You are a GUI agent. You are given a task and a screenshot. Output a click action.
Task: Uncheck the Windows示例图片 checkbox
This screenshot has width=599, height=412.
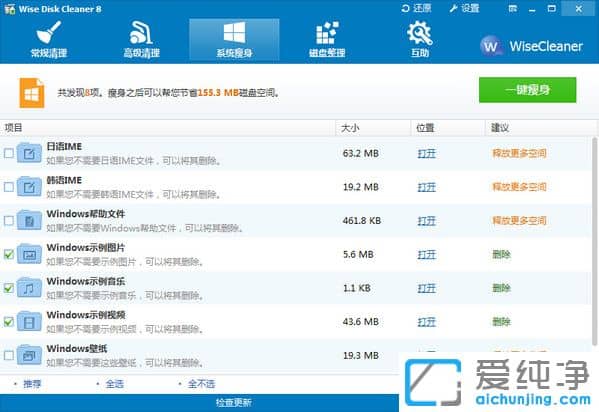click(8, 254)
